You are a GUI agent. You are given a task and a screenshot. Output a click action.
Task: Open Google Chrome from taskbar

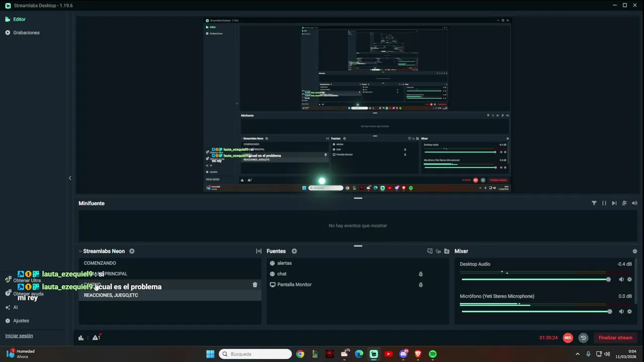click(300, 354)
